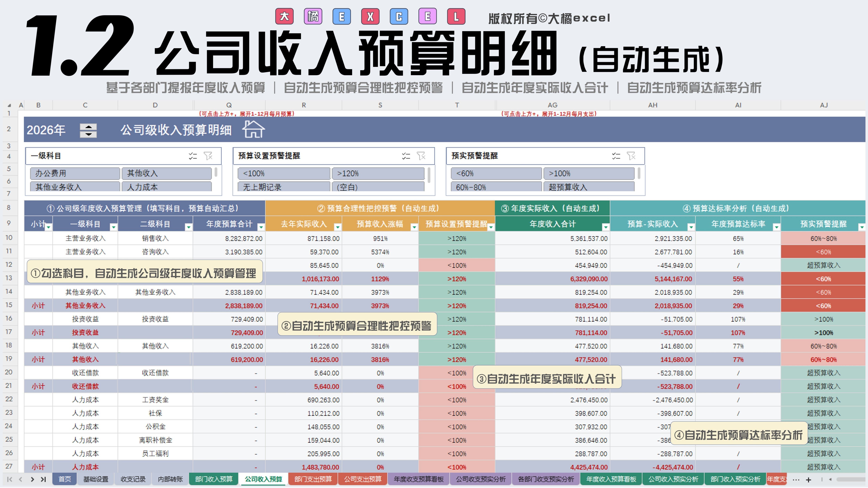Open 一级科目 column filter dropdown
This screenshot has height=488, width=868.
tap(114, 227)
